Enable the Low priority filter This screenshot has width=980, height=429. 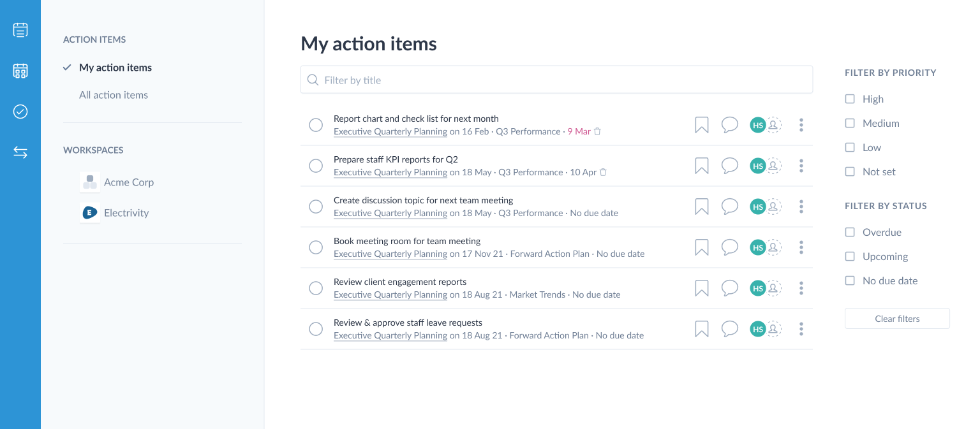[x=850, y=147]
